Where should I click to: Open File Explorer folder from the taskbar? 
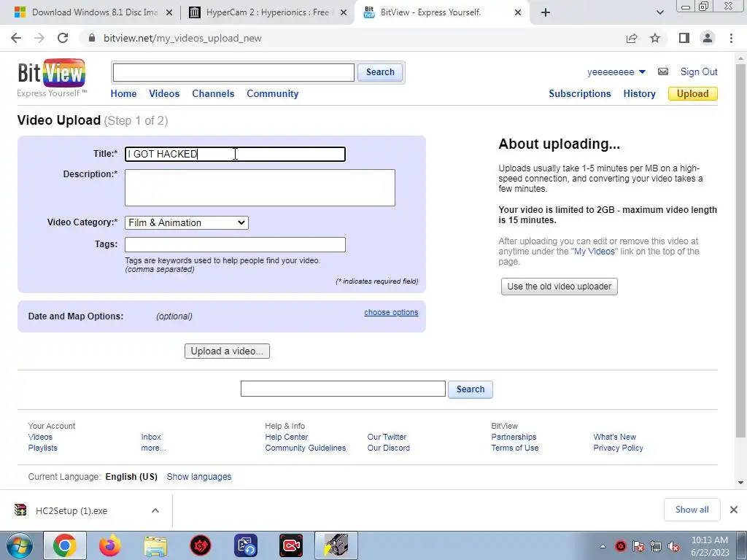(x=155, y=545)
